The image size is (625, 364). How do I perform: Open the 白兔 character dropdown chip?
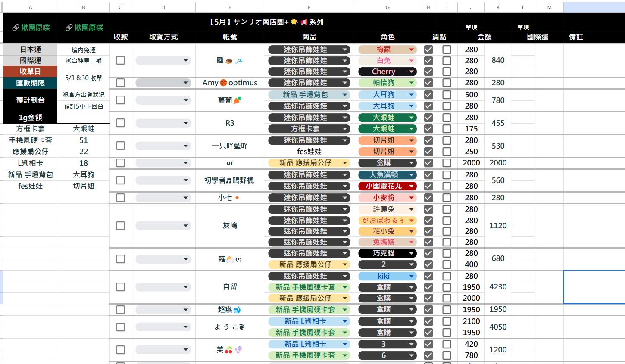pyautogui.click(x=387, y=61)
